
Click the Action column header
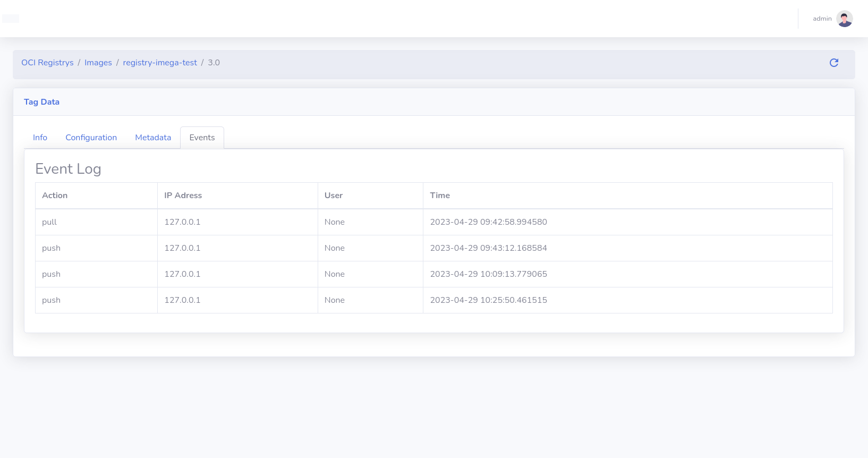click(x=55, y=196)
